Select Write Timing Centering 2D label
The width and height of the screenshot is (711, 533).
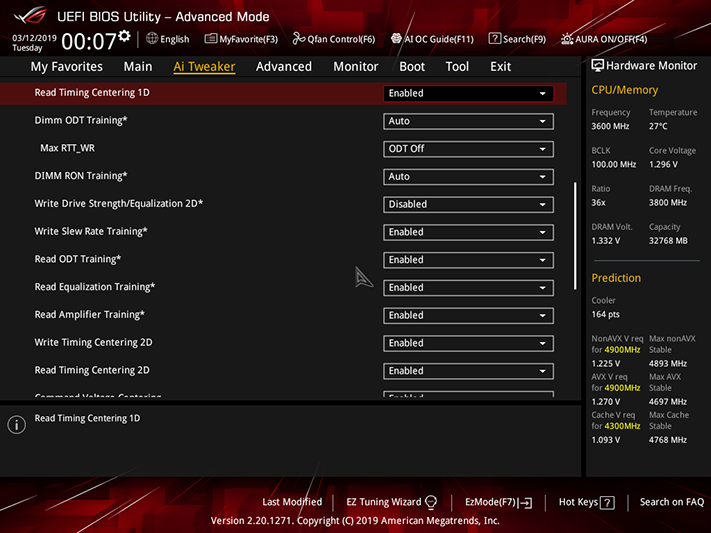(93, 342)
